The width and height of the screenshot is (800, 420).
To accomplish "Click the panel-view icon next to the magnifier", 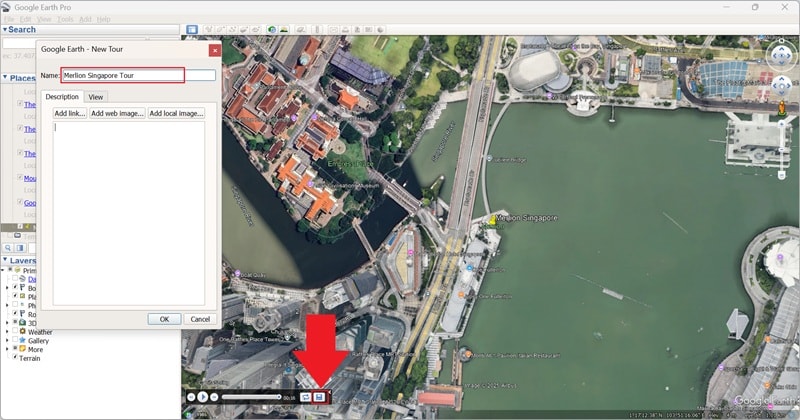I will (20, 248).
